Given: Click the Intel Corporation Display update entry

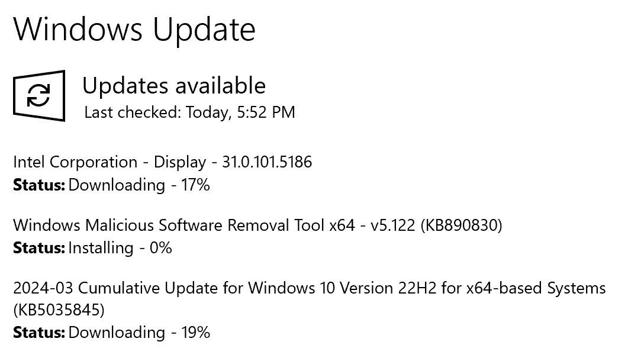Looking at the screenshot, I should pos(162,162).
